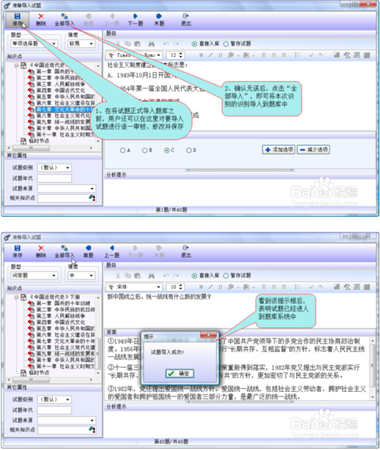The image size is (380, 450).
Task: Collapse 《中国近现代史》 tree node in 第1题 window
Action: 16,65
